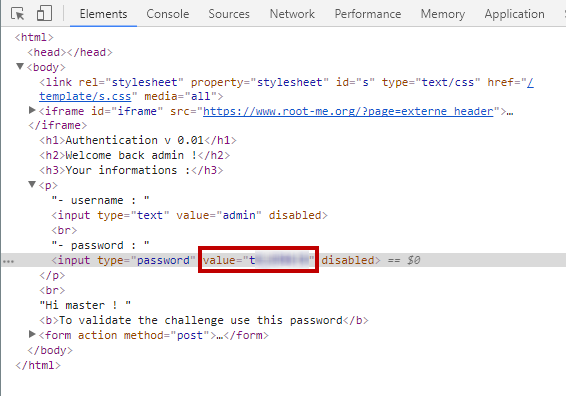This screenshot has height=396, width=566.
Task: Collapse the p element node
Action: [32, 184]
